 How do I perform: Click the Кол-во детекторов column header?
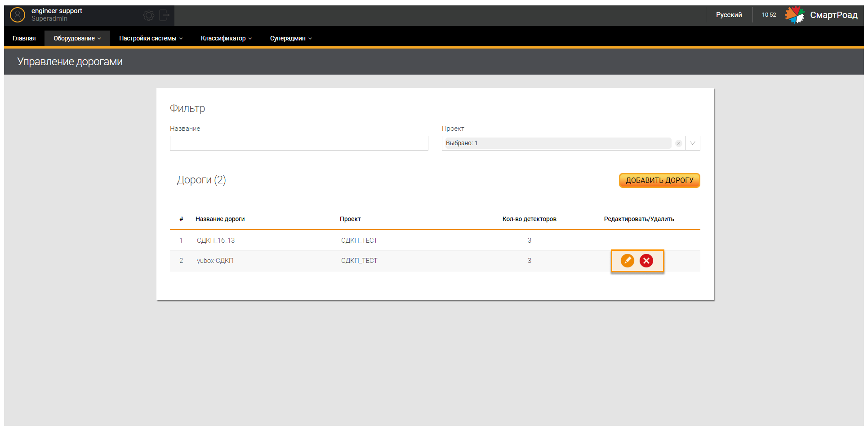(x=529, y=219)
